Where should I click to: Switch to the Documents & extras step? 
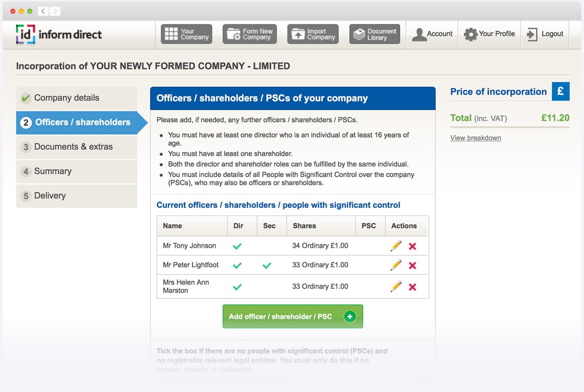coord(73,147)
